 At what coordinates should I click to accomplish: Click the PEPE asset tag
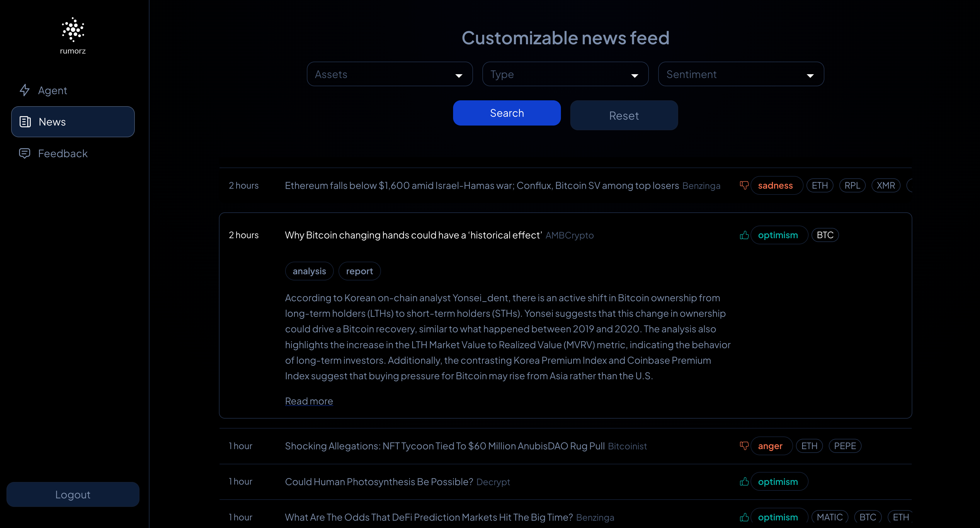click(845, 446)
